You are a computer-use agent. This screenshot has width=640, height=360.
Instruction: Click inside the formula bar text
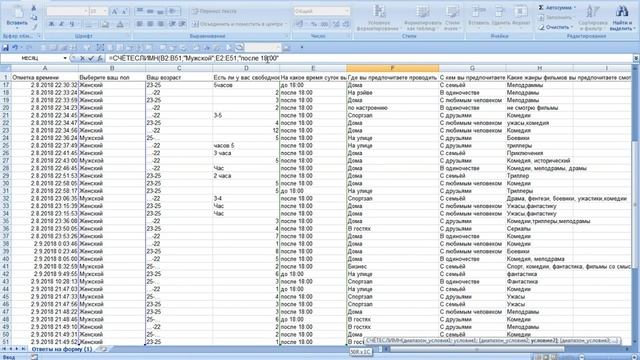[x=194, y=58]
